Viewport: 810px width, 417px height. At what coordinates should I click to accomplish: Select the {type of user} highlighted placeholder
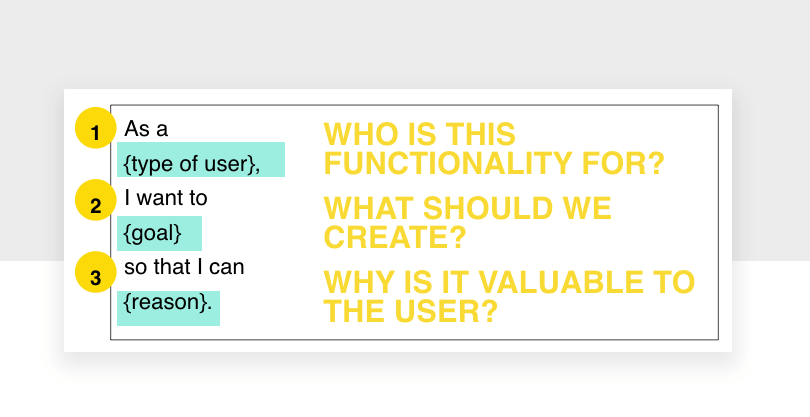point(201,160)
